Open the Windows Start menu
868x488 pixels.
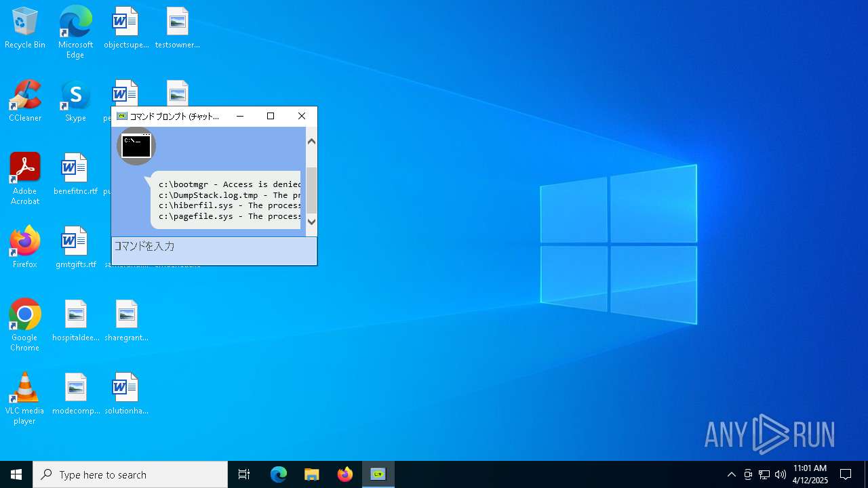[x=16, y=474]
